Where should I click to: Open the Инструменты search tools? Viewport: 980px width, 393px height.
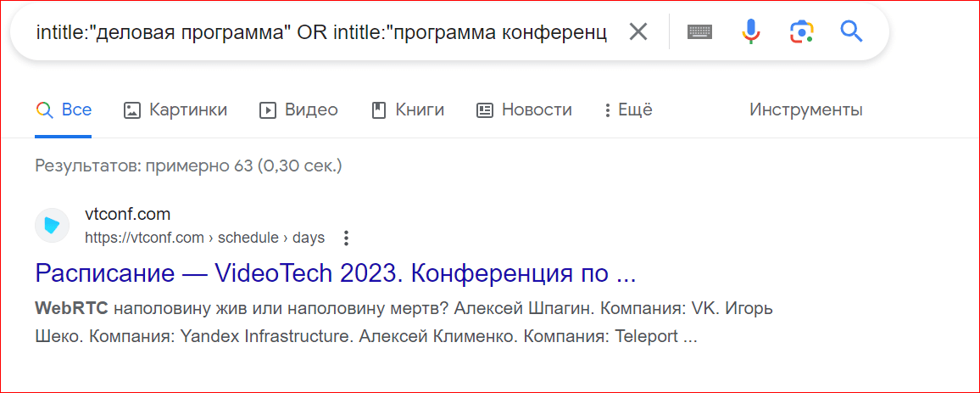click(806, 110)
